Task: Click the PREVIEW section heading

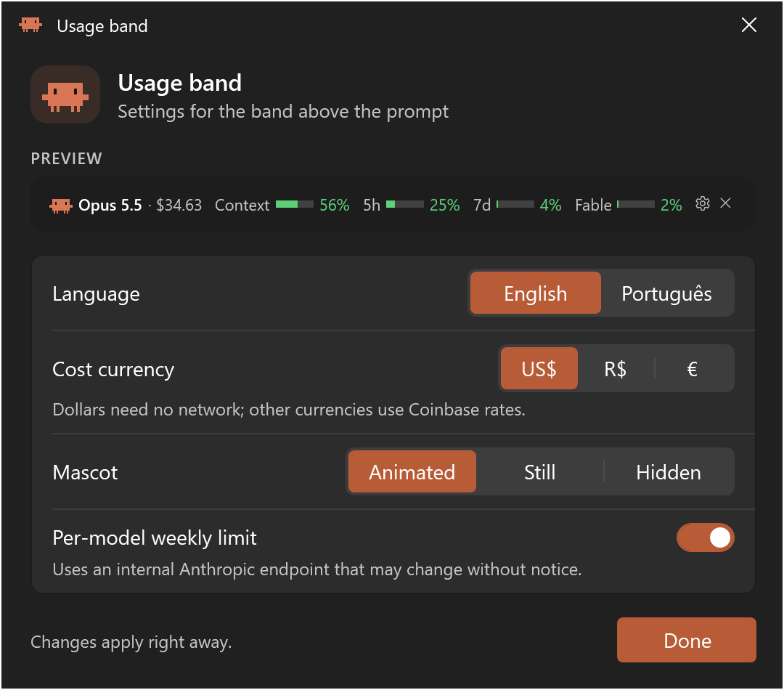Action: click(67, 158)
